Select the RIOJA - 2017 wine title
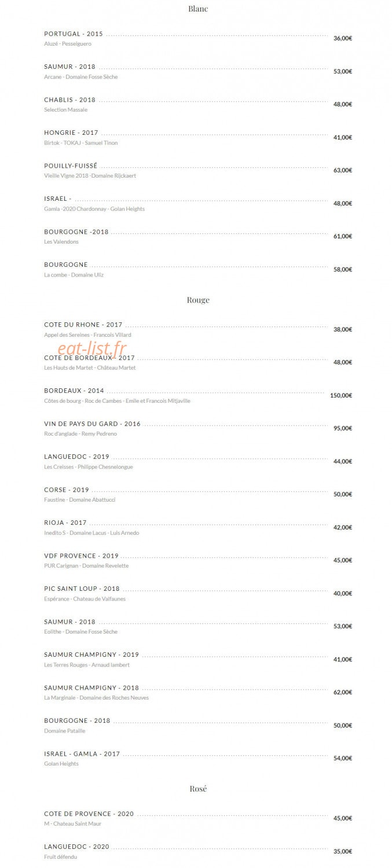The height and width of the screenshot is (868, 392). tap(65, 523)
